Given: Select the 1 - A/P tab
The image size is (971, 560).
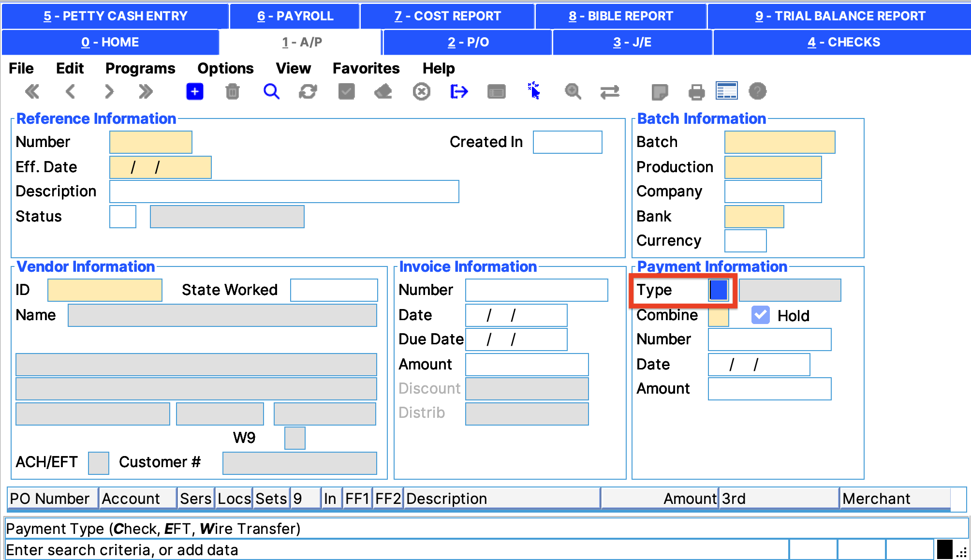Looking at the screenshot, I should coord(302,42).
